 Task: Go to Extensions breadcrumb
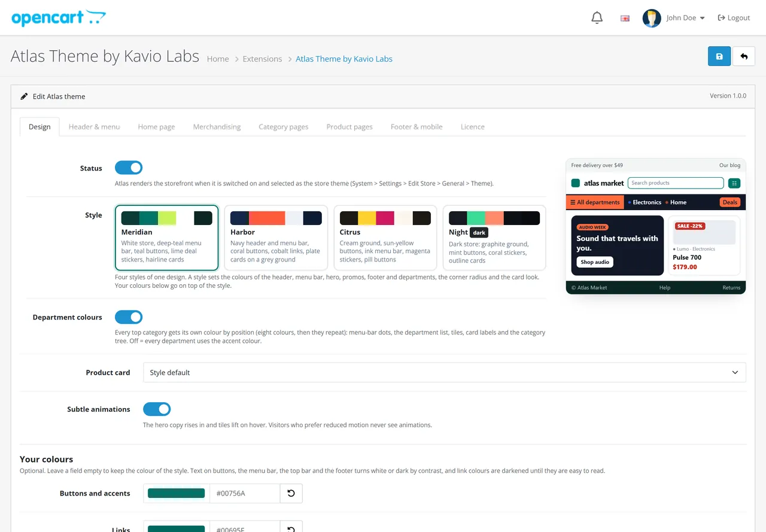[262, 59]
